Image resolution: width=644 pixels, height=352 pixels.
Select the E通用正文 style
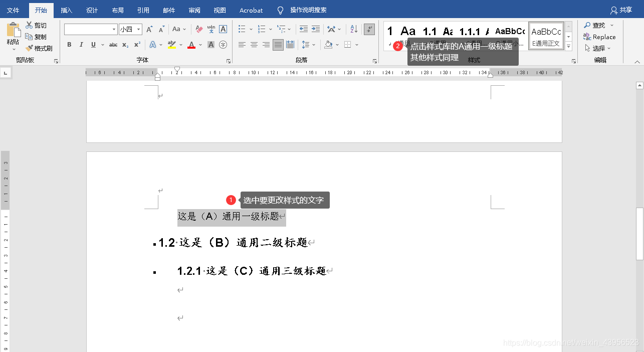[x=546, y=36]
